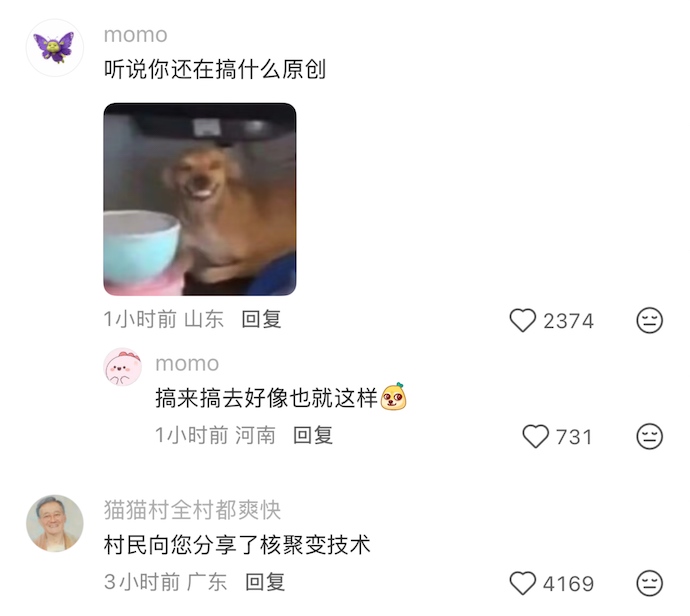This screenshot has width=690, height=616.
Task: Reply to the comment from 河南
Action: pos(313,436)
